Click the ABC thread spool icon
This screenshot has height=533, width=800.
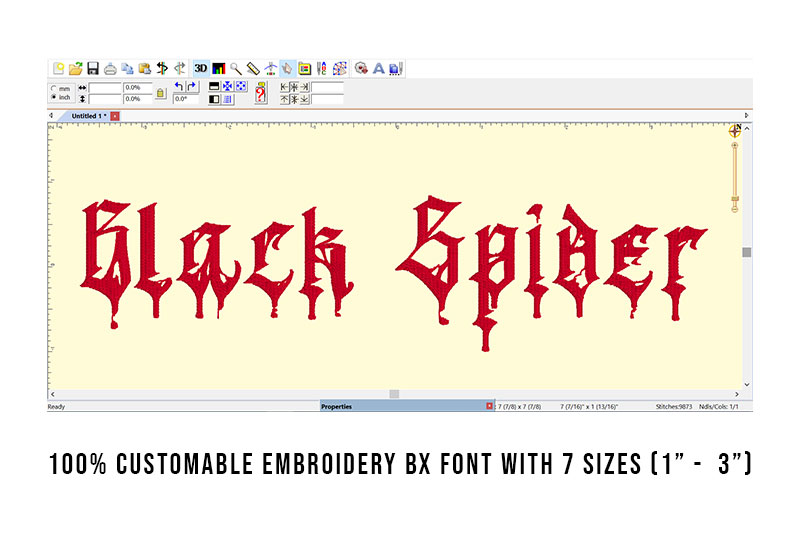point(321,68)
